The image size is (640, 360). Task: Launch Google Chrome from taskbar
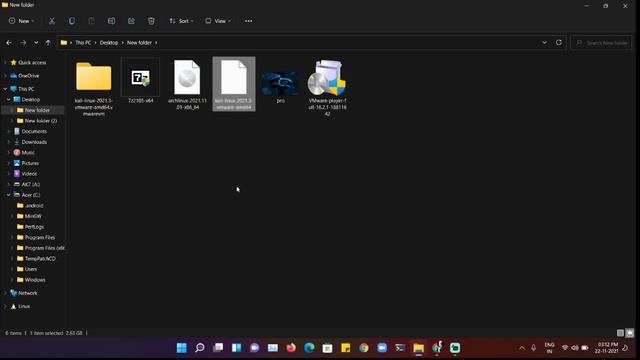364,348
